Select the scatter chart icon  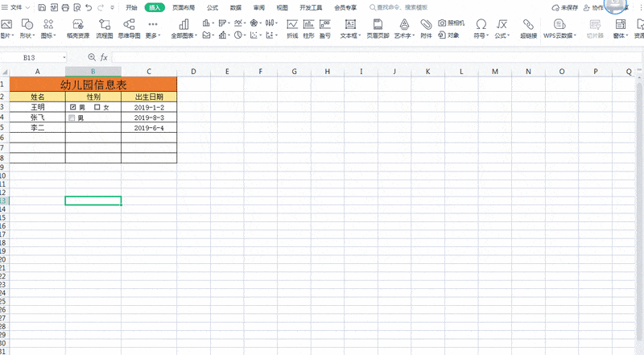tap(254, 35)
